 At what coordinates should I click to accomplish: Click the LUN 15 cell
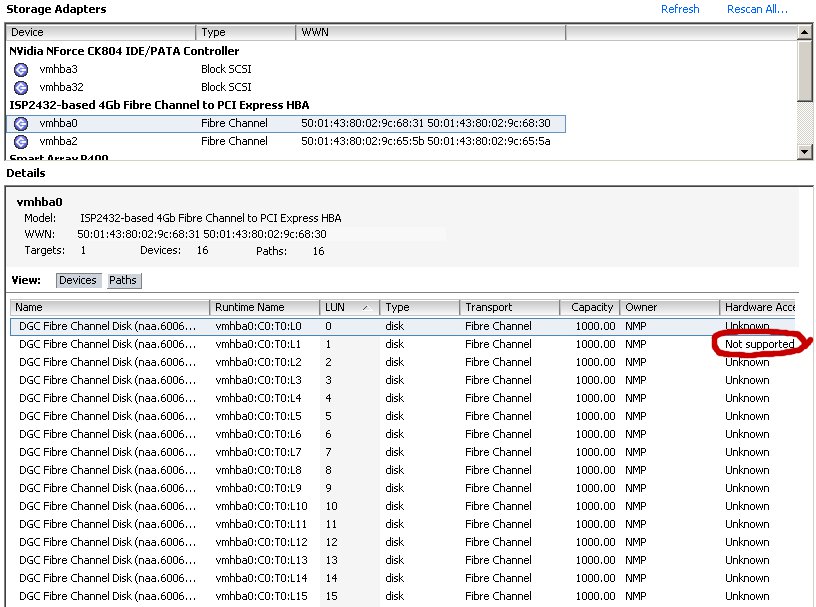click(332, 596)
